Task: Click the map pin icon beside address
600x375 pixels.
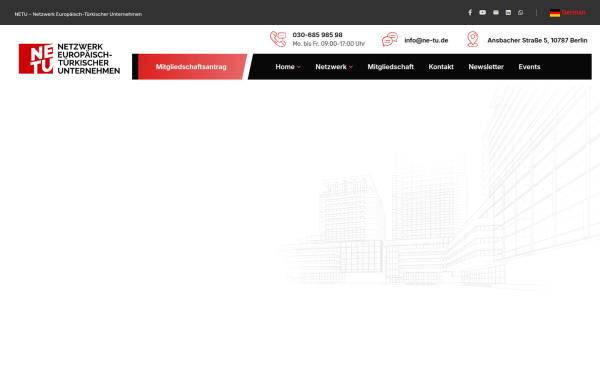Action: pyautogui.click(x=473, y=39)
